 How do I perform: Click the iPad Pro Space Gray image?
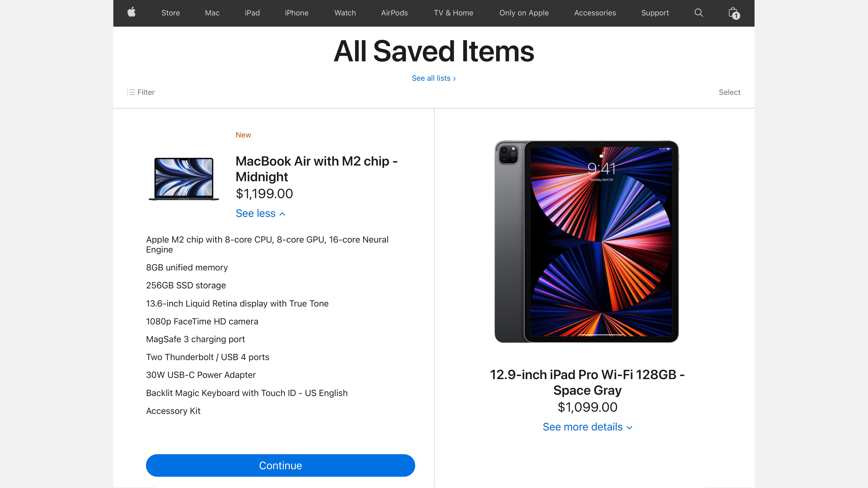pos(587,241)
